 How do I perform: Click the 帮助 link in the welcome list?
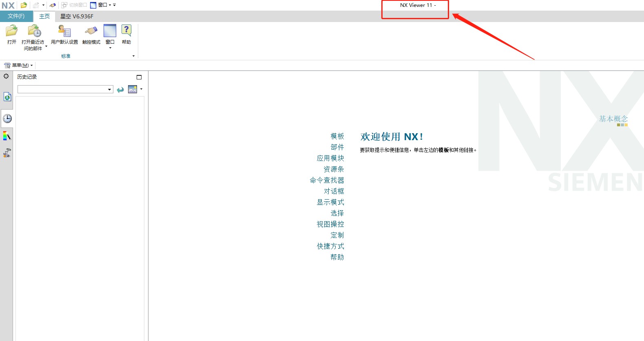point(337,257)
